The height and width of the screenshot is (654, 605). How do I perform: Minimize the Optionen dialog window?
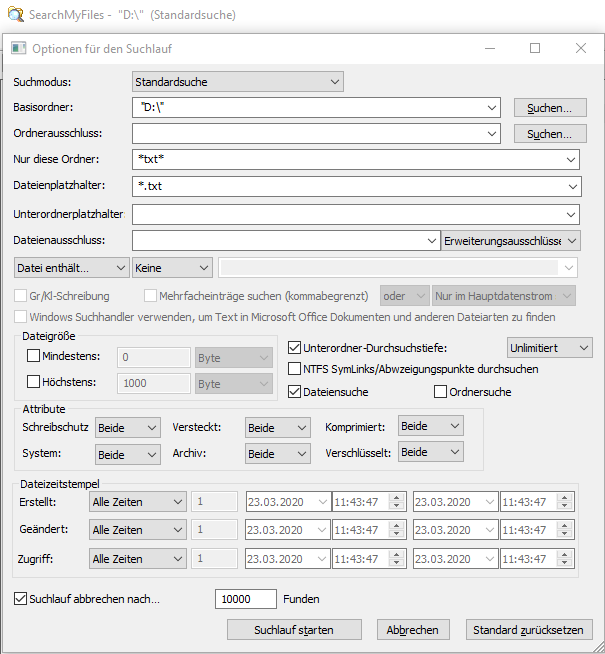490,48
